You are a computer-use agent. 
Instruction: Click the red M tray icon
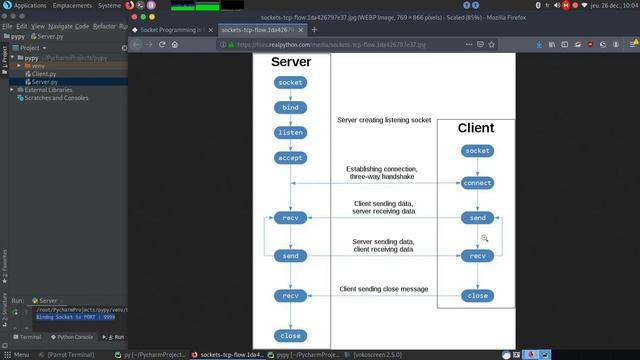(566, 5)
